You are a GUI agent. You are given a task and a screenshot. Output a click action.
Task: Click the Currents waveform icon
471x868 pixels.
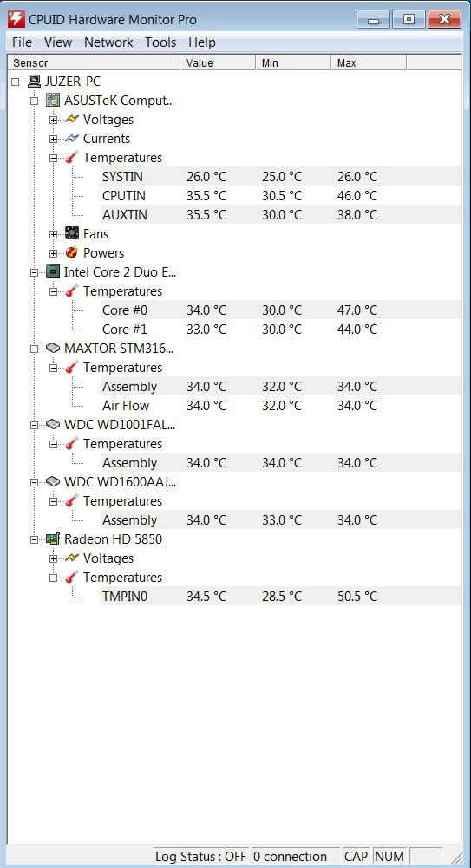72,139
